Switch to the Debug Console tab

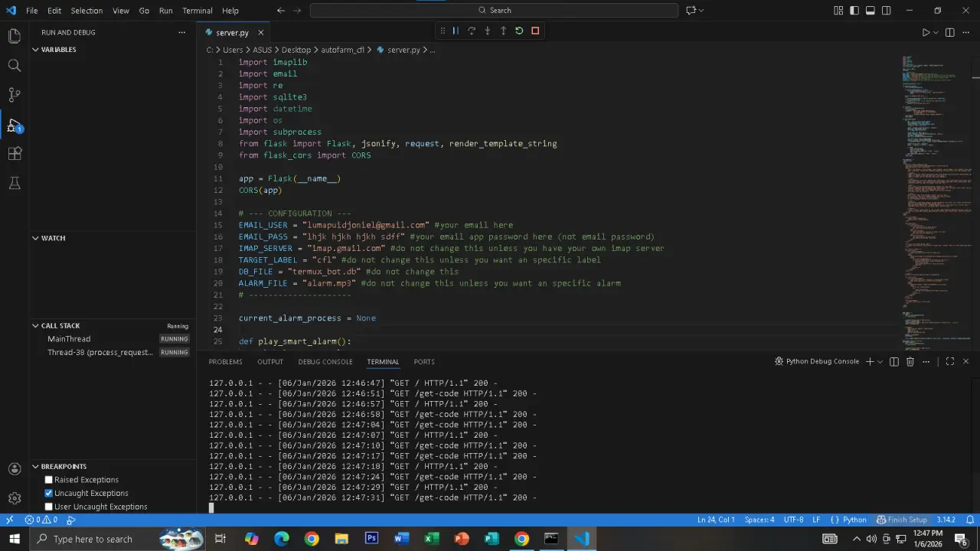pyautogui.click(x=325, y=361)
